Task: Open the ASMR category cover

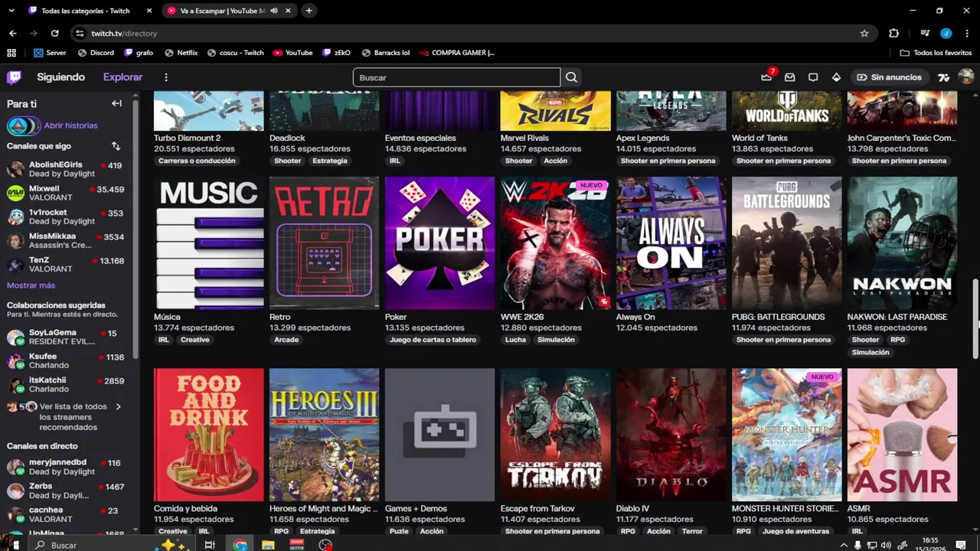Action: click(902, 435)
